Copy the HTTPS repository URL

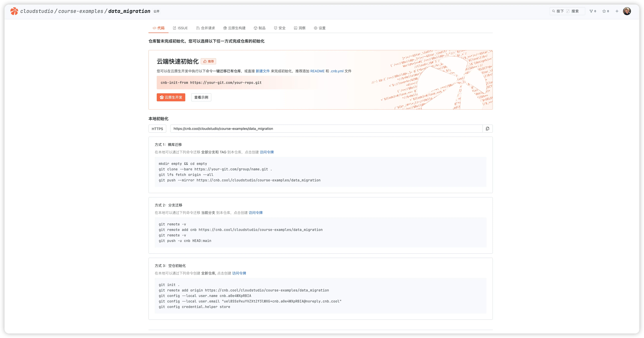coord(487,128)
